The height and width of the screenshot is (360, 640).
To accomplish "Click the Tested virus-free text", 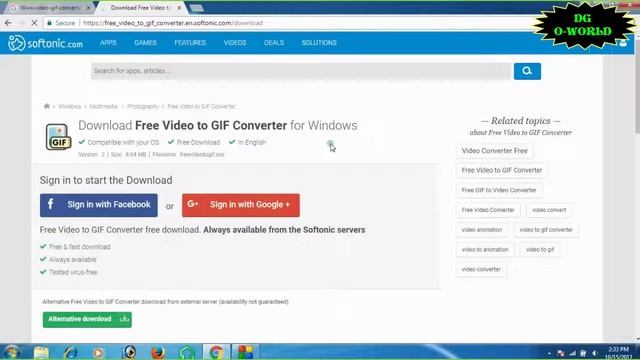I will [x=73, y=272].
